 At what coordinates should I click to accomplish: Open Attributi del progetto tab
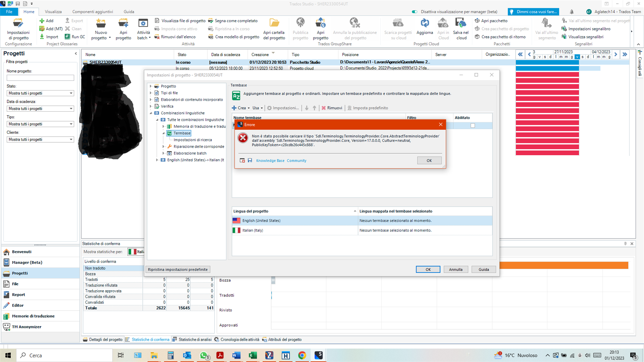click(282, 339)
